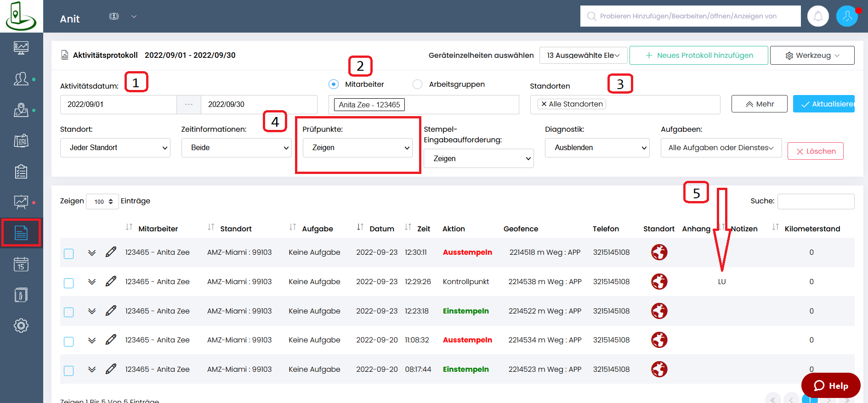Open the clipboard checklist icon in sidebar
Viewport: 868px width, 403px height.
(21, 172)
